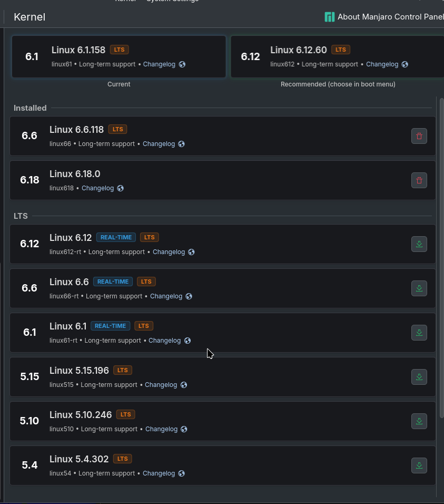Image resolution: width=444 pixels, height=504 pixels.
Task: Install Linux 5.4.302 LTS kernel
Action: pos(419,466)
